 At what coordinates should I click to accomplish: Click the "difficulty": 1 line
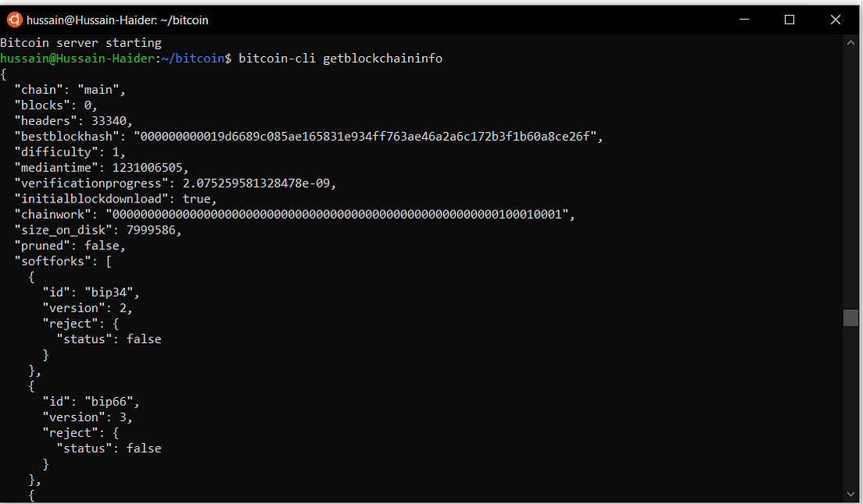pos(70,152)
